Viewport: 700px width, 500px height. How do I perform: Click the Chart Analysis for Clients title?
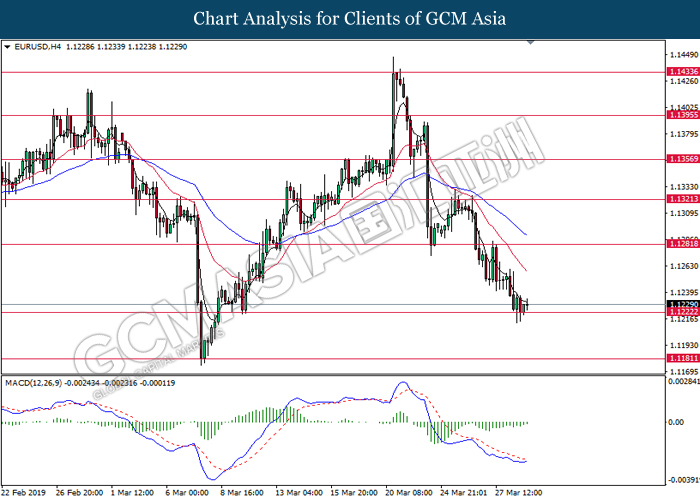tap(350, 19)
